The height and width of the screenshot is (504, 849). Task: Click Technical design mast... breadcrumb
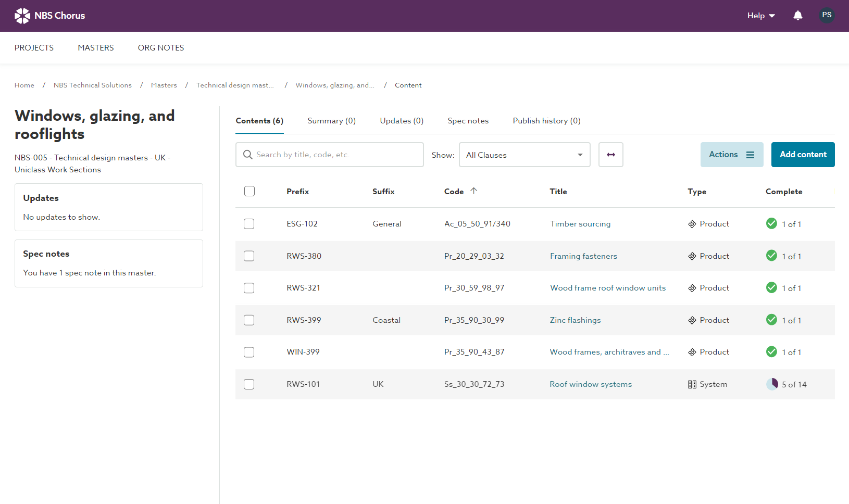coord(235,85)
